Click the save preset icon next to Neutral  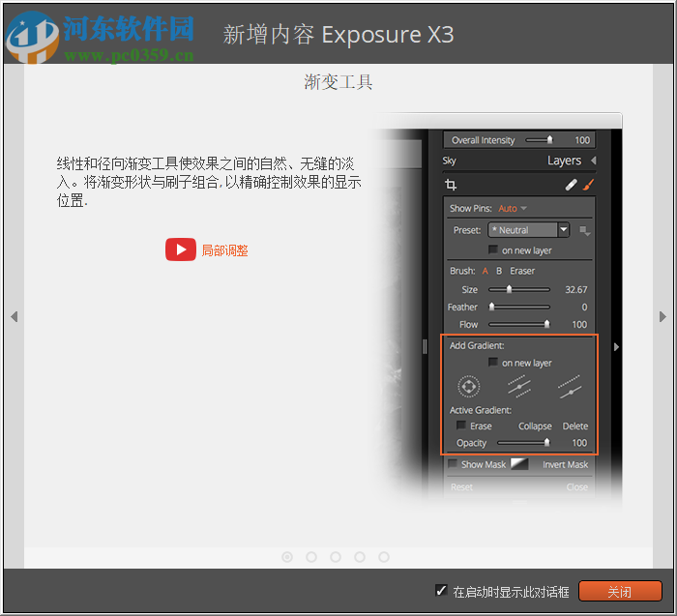tap(585, 231)
